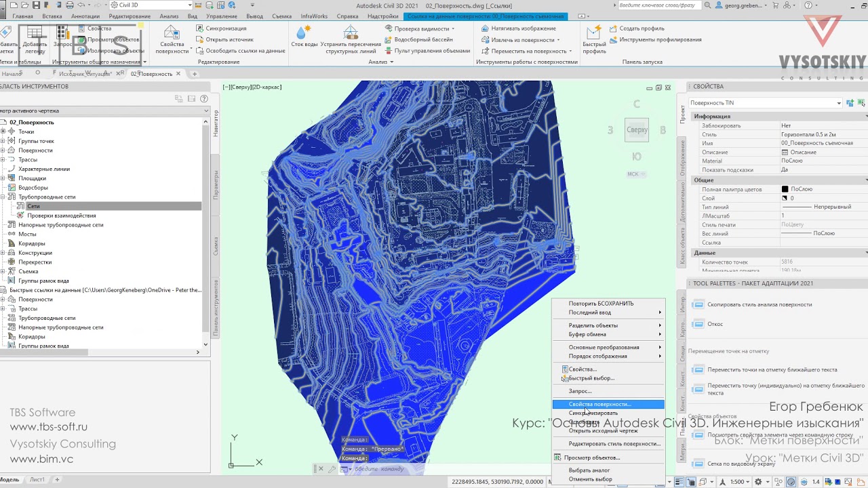Screen dimensions: 868x488
Task: Switch to the Аннотации ribbon tab
Action: pos(85,16)
